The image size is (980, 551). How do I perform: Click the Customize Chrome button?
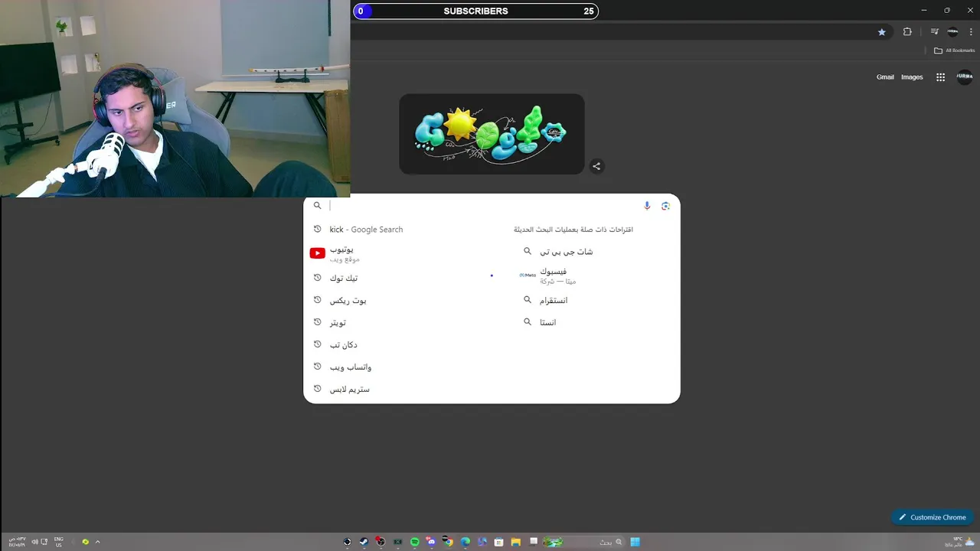932,517
